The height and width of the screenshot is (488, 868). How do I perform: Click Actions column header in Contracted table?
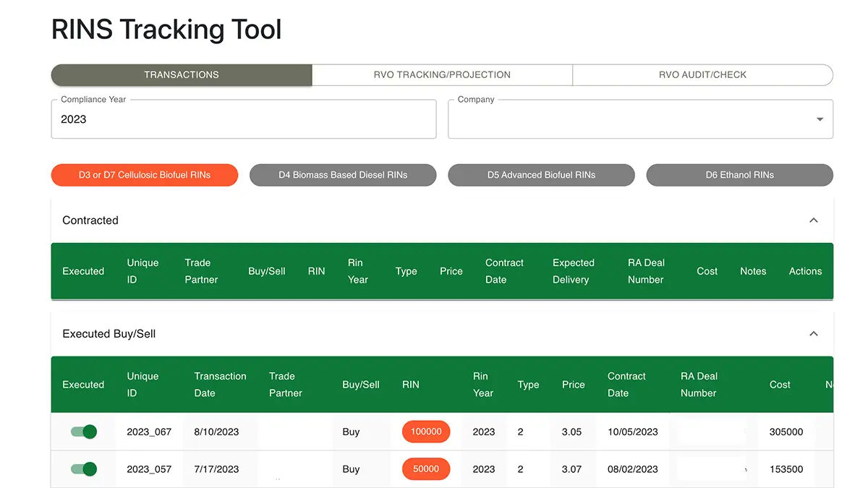(805, 271)
